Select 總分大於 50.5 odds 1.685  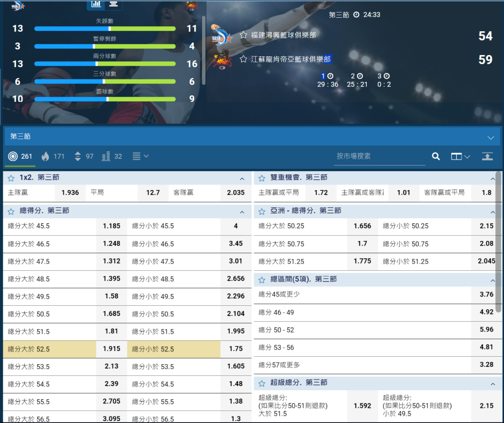pyautogui.click(x=112, y=314)
